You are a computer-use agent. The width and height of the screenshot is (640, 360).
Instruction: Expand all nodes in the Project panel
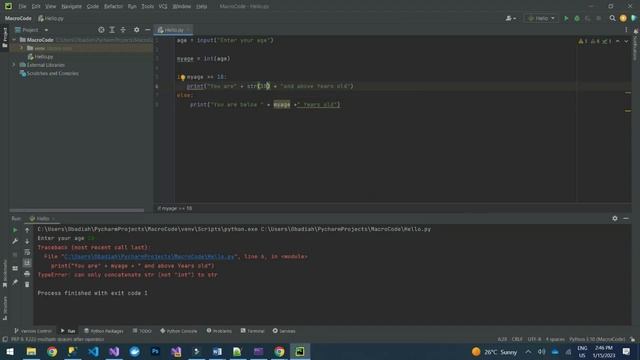(x=112, y=30)
